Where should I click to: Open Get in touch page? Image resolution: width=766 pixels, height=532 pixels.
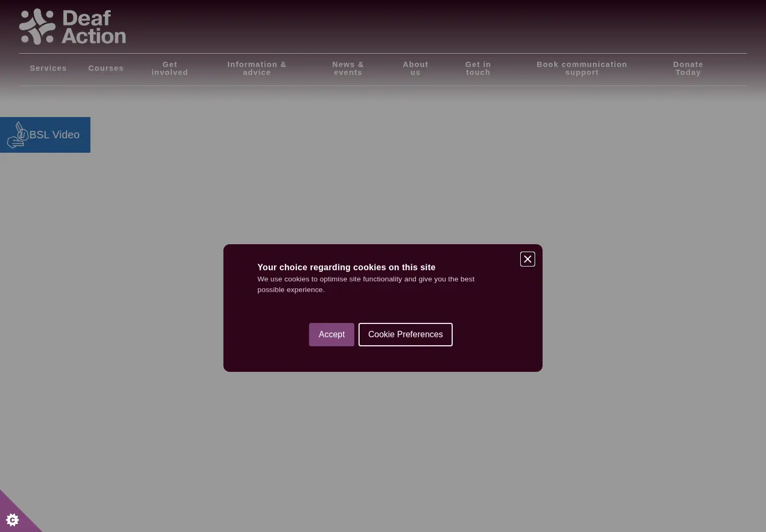tap(478, 68)
